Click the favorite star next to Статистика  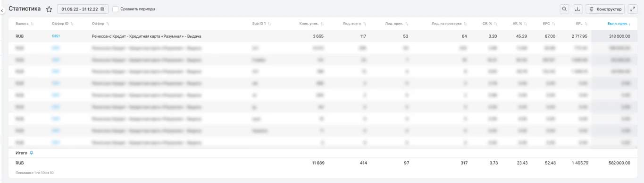point(49,9)
